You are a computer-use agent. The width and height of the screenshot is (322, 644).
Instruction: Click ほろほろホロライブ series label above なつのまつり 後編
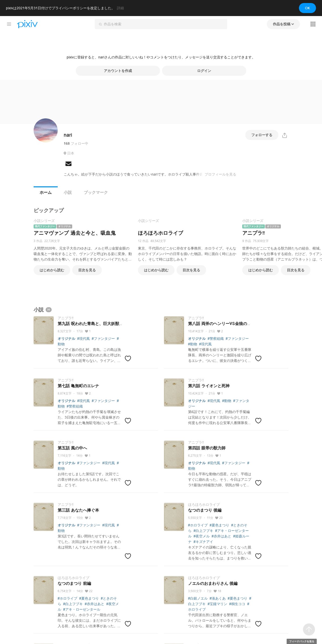coord(204,505)
